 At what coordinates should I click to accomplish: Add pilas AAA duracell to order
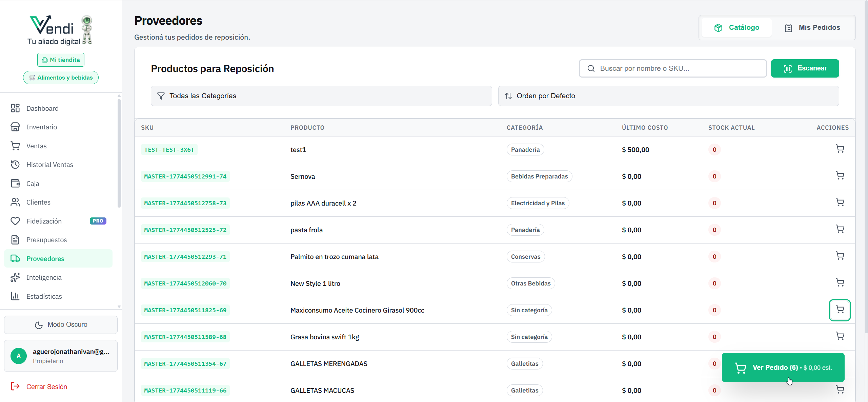pyautogui.click(x=840, y=203)
